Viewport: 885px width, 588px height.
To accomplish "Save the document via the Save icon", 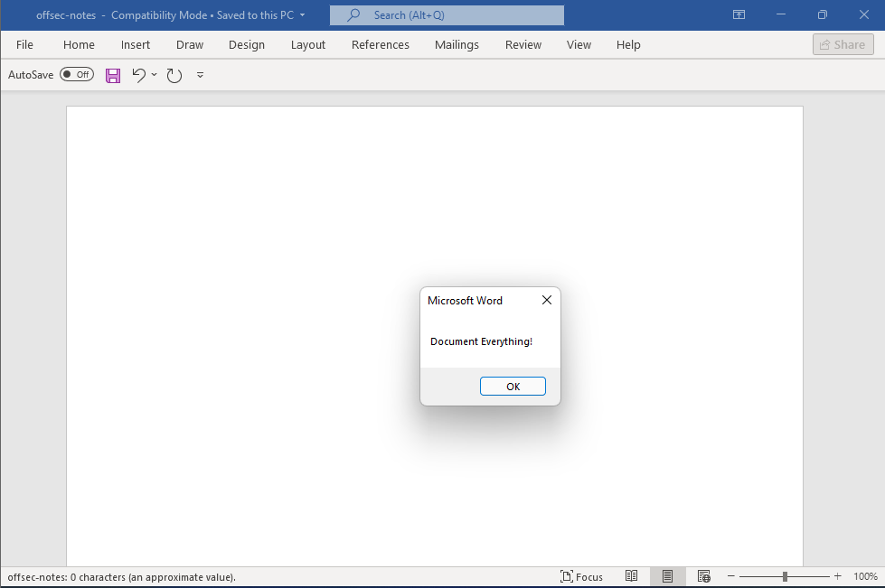I will [113, 75].
